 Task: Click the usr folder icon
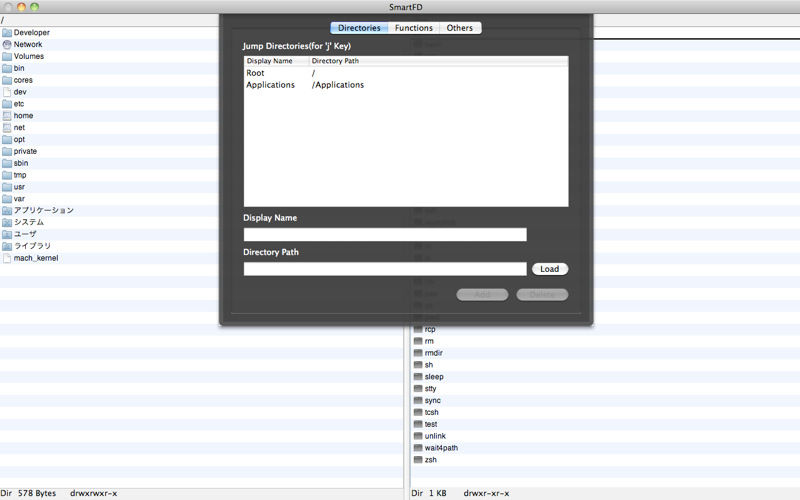point(7,187)
